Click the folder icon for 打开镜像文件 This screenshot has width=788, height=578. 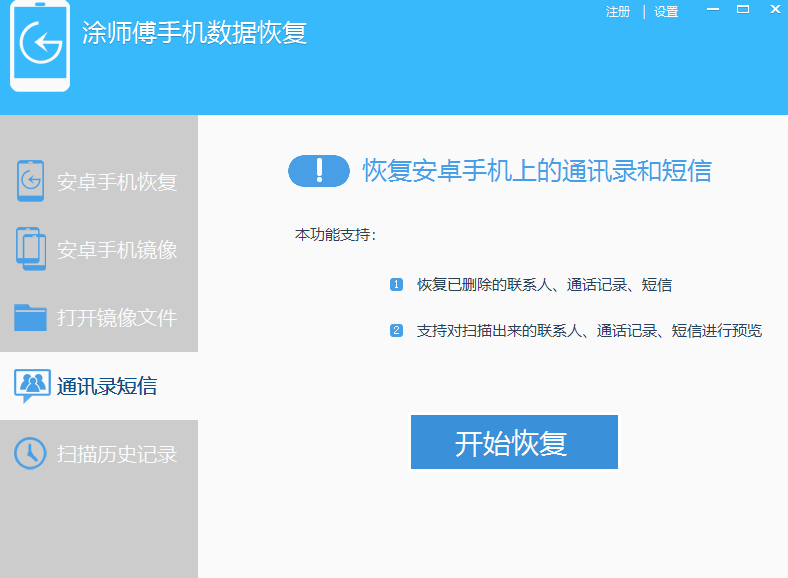[31, 317]
